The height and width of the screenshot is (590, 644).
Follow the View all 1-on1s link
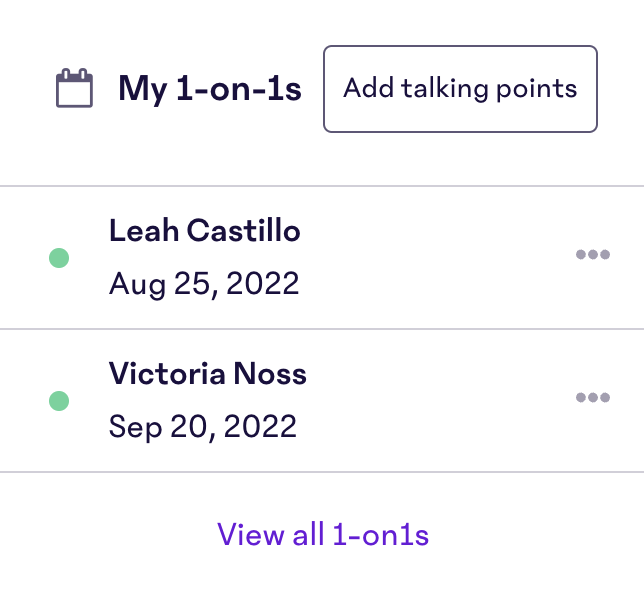(323, 535)
